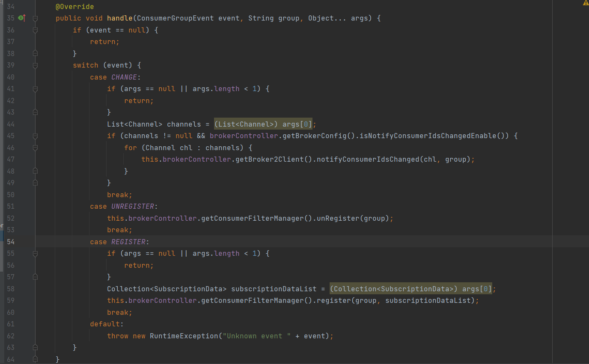The height and width of the screenshot is (364, 589).
Task: Click the fold end marker on line 49
Action: (x=35, y=183)
